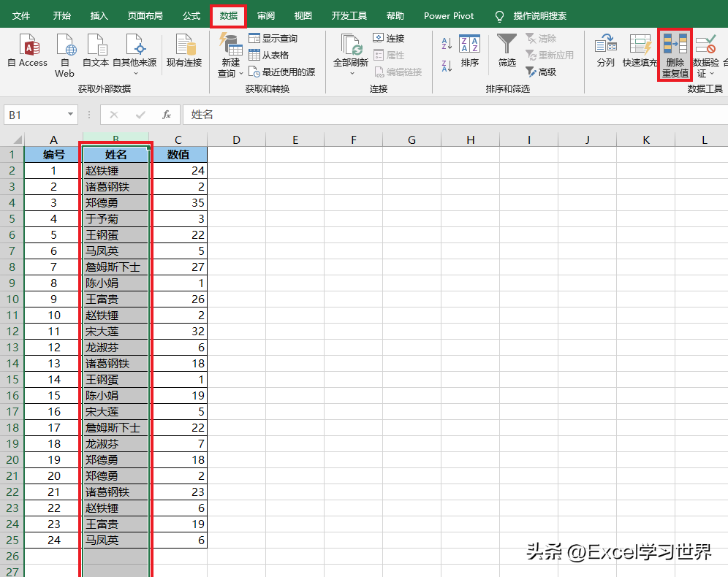This screenshot has height=577, width=728.
Task: Click into the formula bar field
Action: 455,115
